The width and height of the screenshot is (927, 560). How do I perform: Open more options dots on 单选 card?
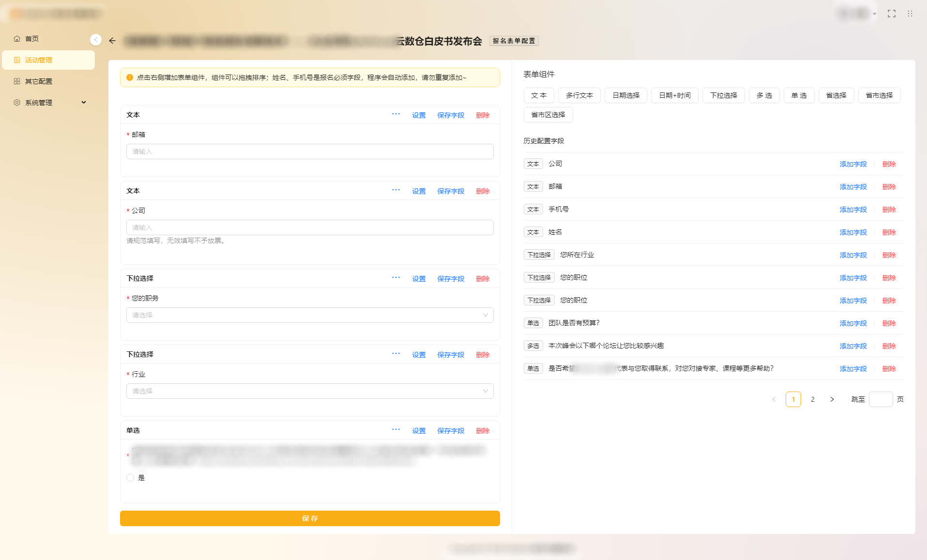coord(396,429)
